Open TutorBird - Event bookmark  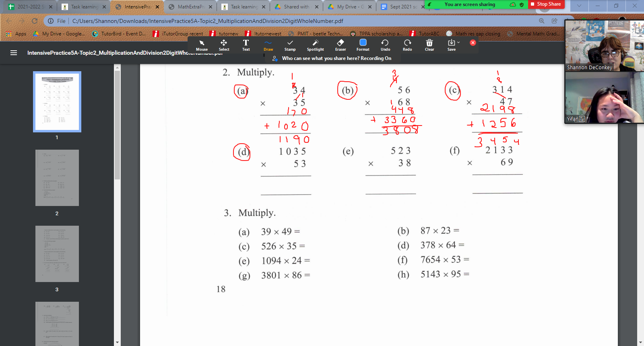119,34
